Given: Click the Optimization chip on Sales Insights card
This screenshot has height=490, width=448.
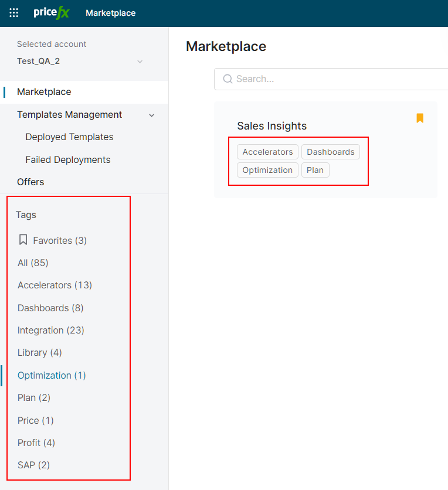Looking at the screenshot, I should tap(267, 170).
